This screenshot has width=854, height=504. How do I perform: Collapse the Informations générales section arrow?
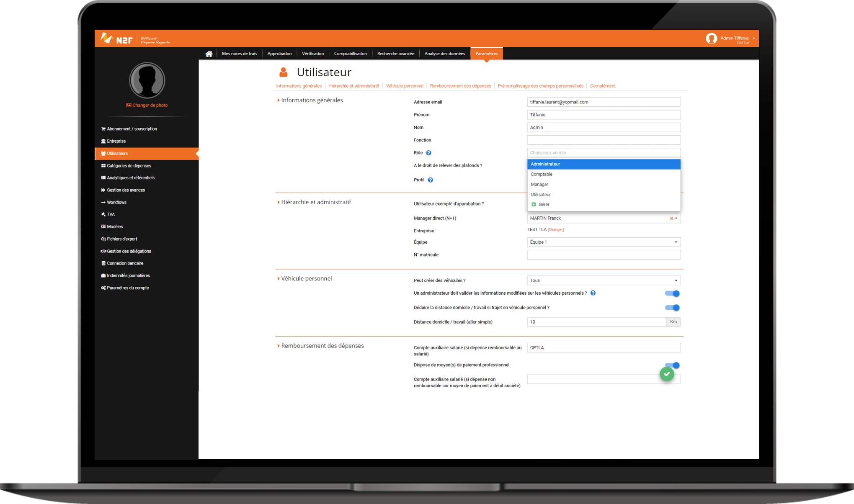pos(278,100)
